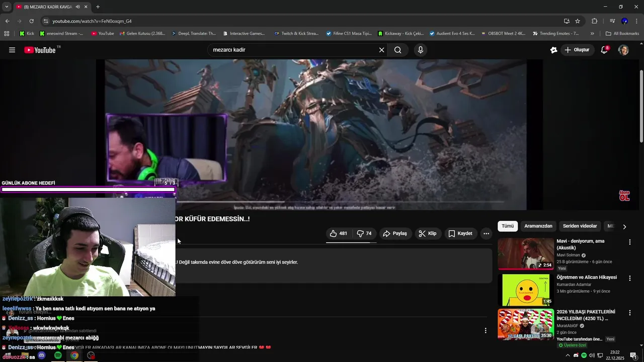The height and width of the screenshot is (362, 644).
Task: Bookmark this page with the star
Action: point(578,21)
